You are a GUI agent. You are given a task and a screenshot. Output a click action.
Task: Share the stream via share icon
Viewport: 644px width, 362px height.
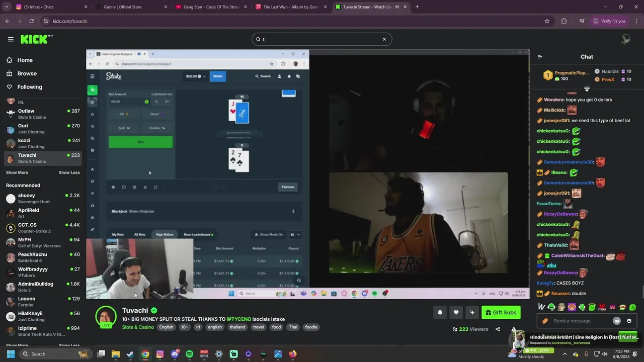pyautogui.click(x=498, y=329)
